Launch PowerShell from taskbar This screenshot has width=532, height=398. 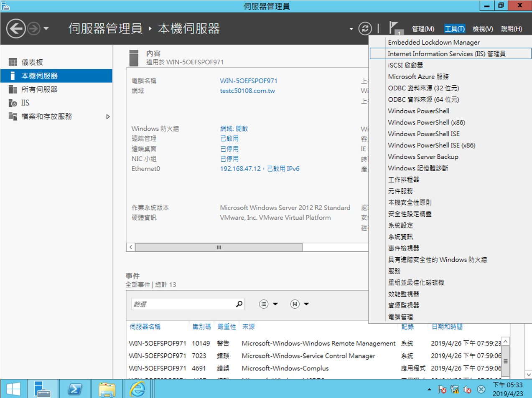coord(75,389)
